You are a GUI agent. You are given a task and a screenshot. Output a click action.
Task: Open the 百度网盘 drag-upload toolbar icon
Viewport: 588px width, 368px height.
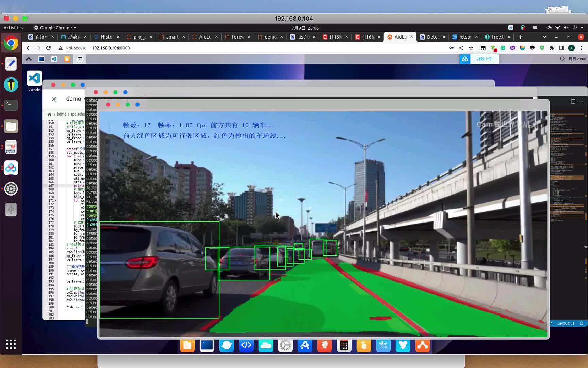tap(465, 59)
